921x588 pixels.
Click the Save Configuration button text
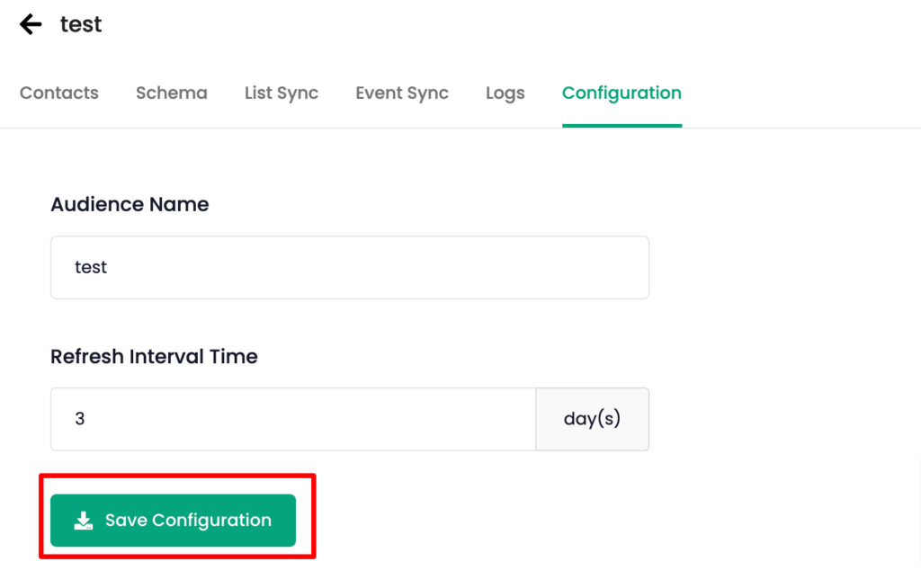tap(188, 521)
